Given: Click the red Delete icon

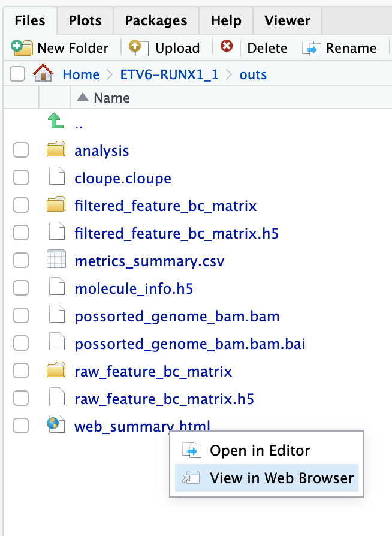Looking at the screenshot, I should click(227, 48).
